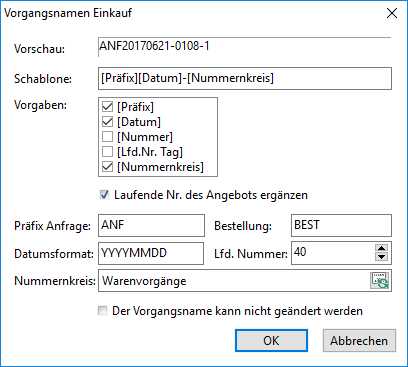Click the Vorgaben label
The width and height of the screenshot is (408, 367).
tap(40, 105)
